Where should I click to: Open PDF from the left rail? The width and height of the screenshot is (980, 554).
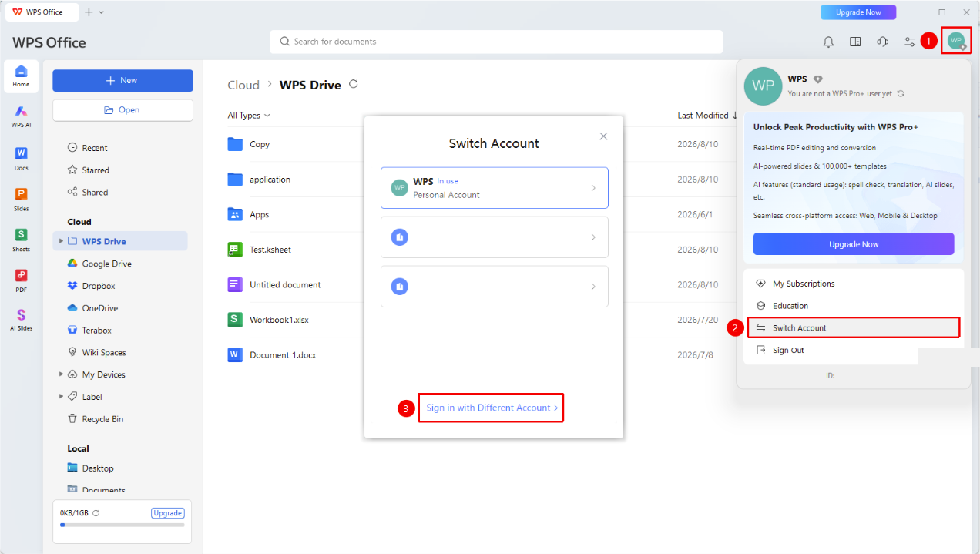(x=21, y=280)
